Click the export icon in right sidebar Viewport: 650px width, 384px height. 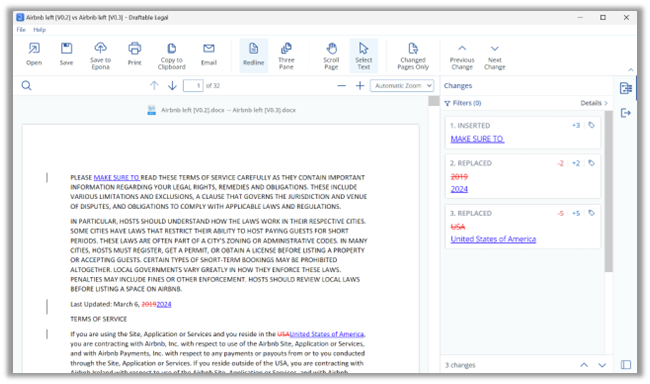[x=626, y=113]
